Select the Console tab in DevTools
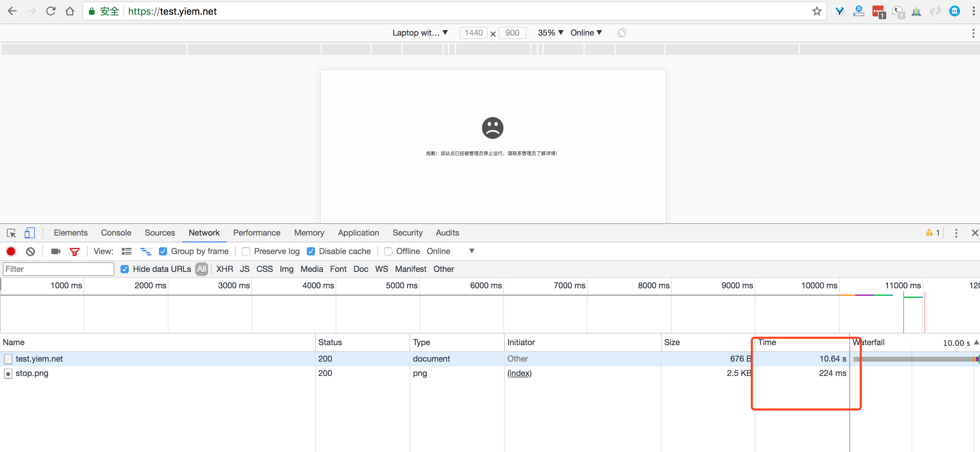Screen dimensions: 980x452 tap(116, 233)
